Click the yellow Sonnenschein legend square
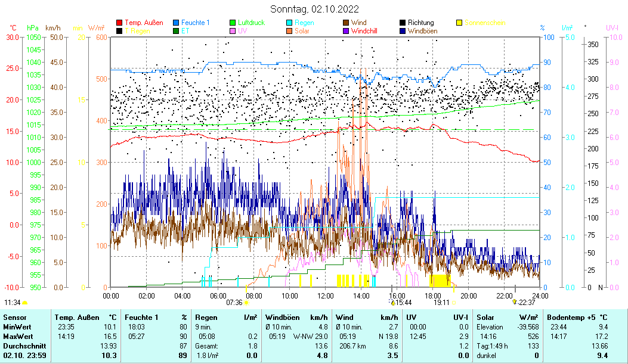The height and width of the screenshot is (364, 628). coord(459,23)
